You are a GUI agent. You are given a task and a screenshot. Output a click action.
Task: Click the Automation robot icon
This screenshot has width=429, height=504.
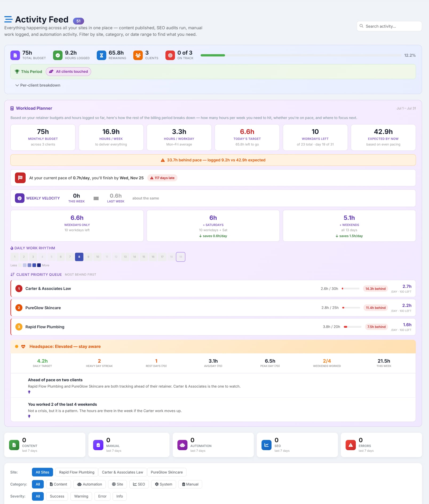coord(182,445)
